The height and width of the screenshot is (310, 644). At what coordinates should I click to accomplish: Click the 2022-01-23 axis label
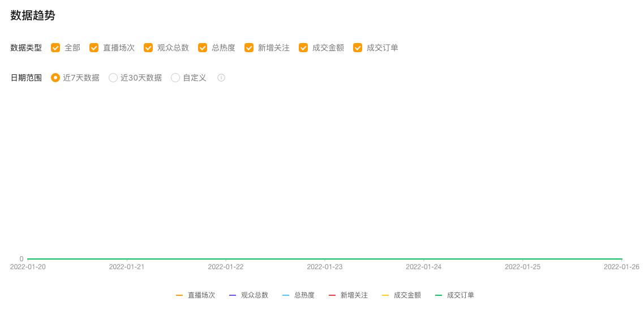325,267
